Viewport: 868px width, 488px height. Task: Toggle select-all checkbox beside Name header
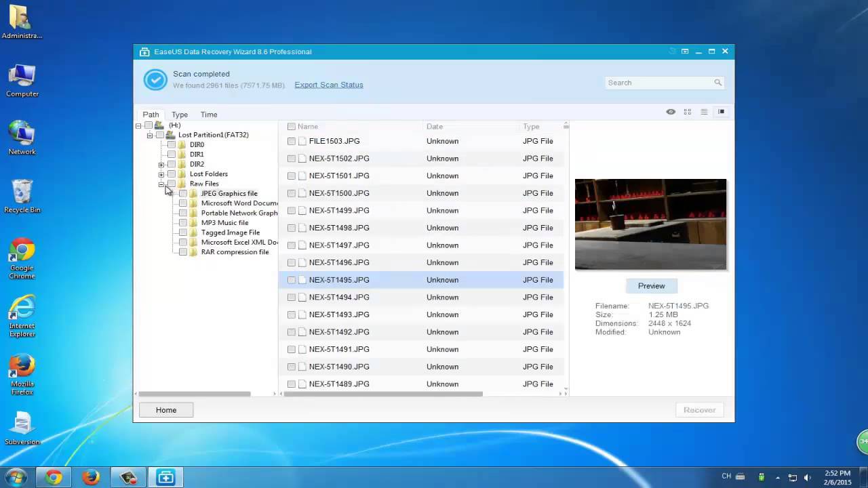pyautogui.click(x=291, y=127)
